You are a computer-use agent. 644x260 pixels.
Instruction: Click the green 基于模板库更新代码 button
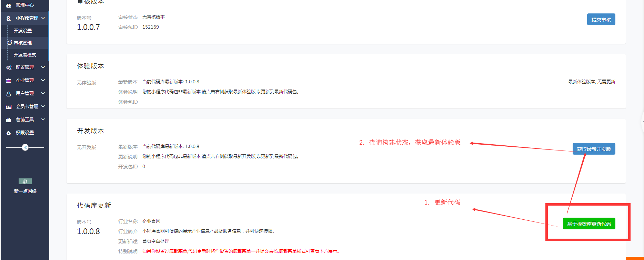click(589, 224)
